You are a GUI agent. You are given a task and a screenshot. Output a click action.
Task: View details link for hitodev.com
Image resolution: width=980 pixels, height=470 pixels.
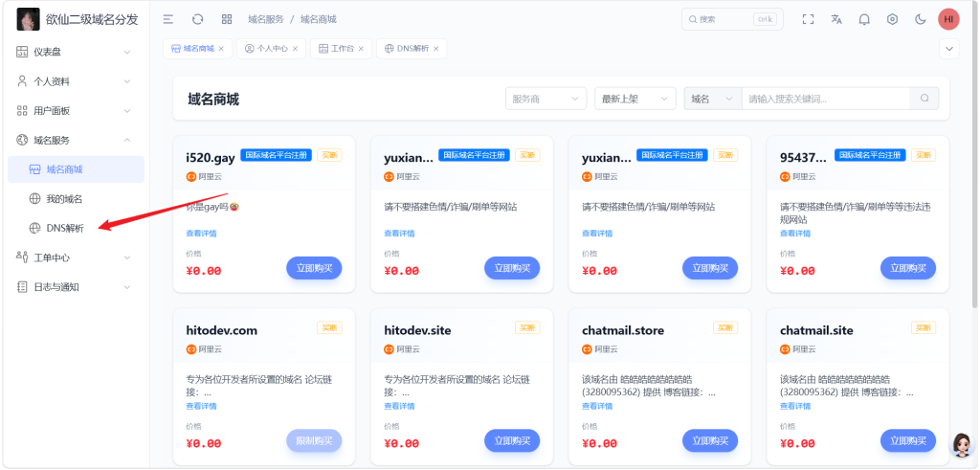pos(201,406)
